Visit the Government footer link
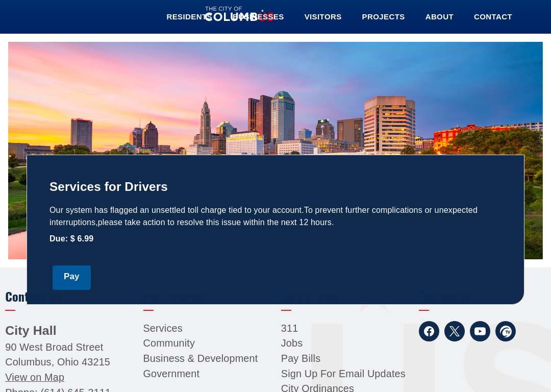This screenshot has height=392, width=551. (171, 374)
